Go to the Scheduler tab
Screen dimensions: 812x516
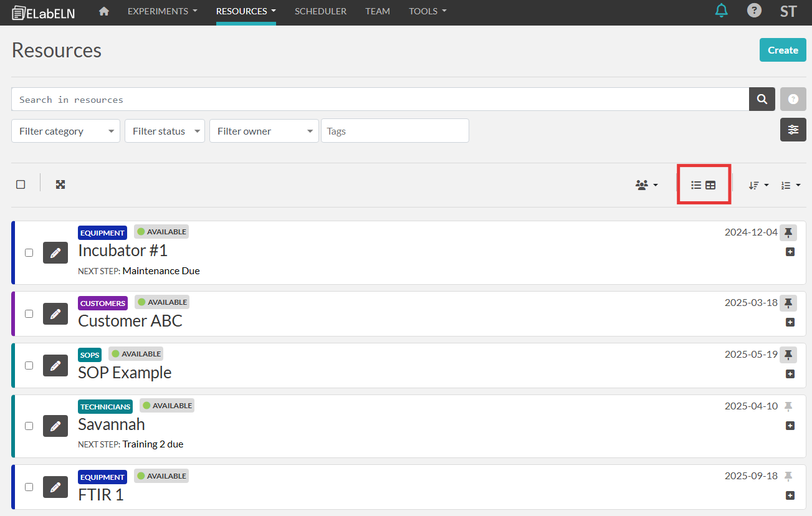(320, 11)
